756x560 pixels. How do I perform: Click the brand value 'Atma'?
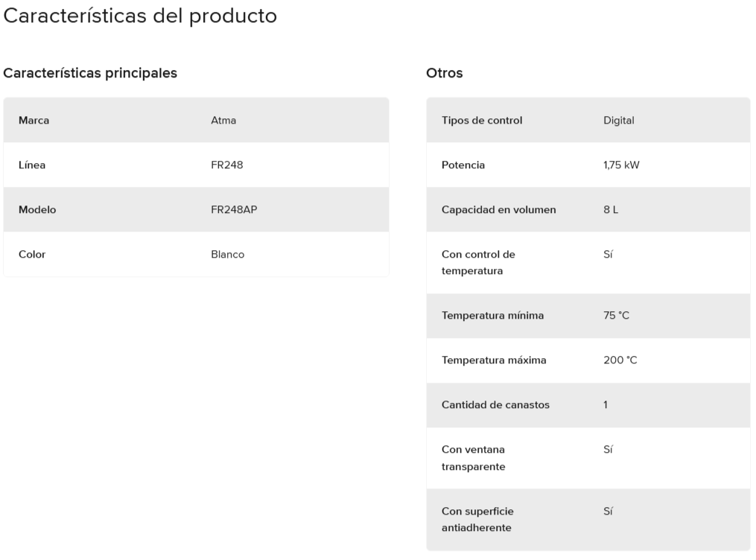pos(223,120)
